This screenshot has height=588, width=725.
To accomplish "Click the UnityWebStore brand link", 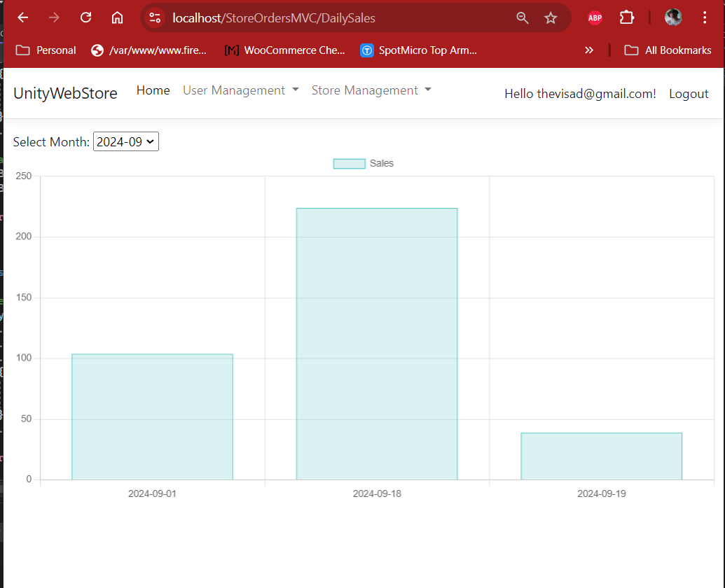I will [x=65, y=93].
